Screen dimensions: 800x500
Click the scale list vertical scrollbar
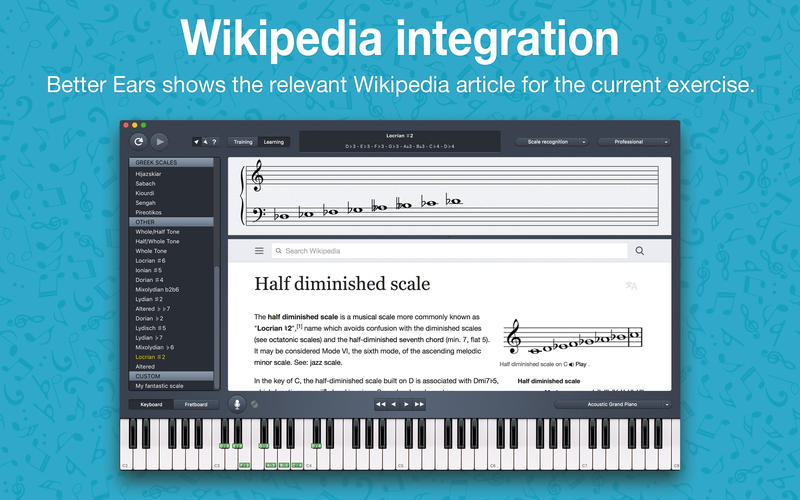coord(217,327)
